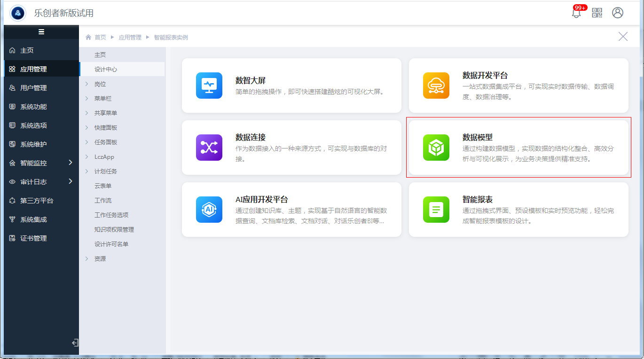Open the QR code icon in header
644x359 pixels.
(597, 13)
